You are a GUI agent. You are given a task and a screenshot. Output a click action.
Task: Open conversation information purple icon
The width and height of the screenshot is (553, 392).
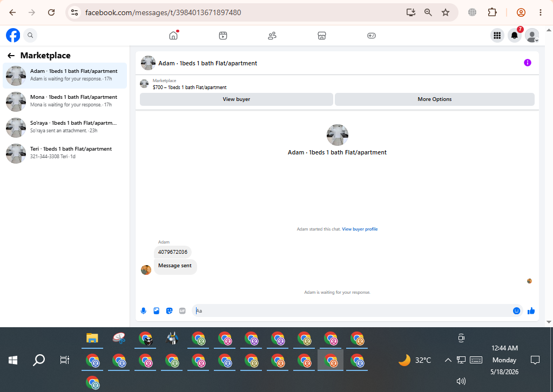coord(528,63)
